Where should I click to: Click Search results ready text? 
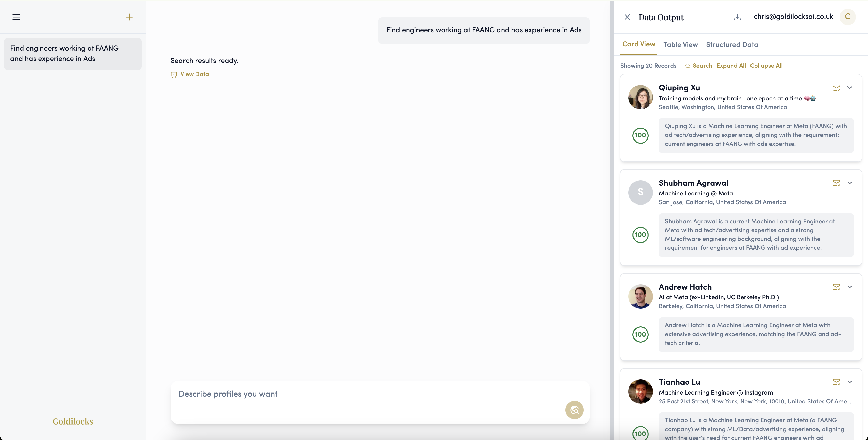click(x=204, y=61)
